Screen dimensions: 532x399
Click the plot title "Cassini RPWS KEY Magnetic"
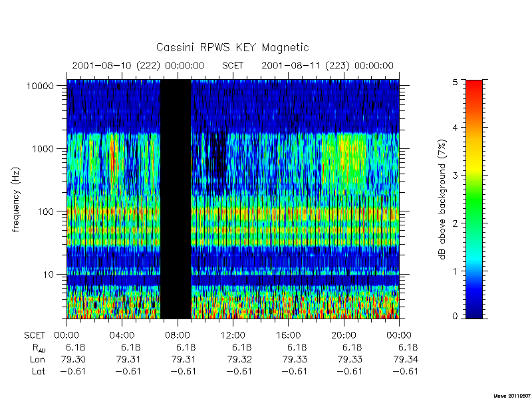click(x=232, y=47)
